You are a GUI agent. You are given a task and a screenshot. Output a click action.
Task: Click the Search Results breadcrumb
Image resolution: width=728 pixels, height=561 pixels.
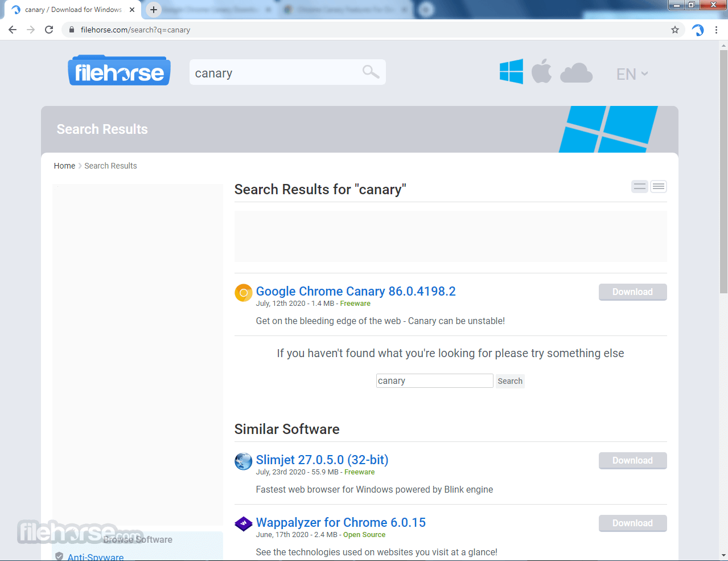tap(110, 166)
